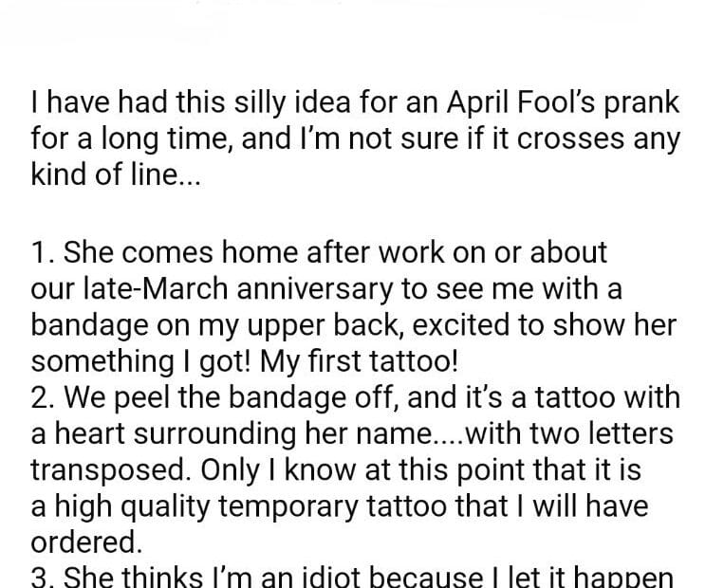724x588 pixels.
Task: Click the words "She comes home after work"
Action: 230,254
